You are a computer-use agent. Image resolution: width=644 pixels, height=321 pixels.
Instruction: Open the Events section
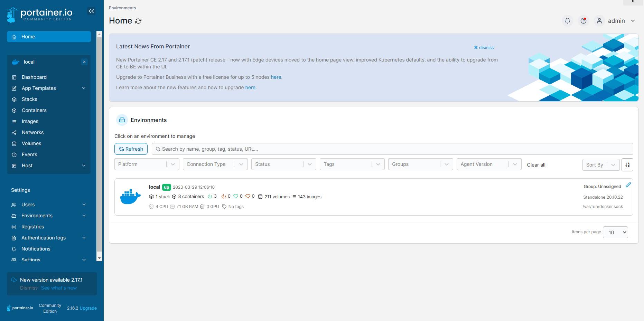point(29,154)
